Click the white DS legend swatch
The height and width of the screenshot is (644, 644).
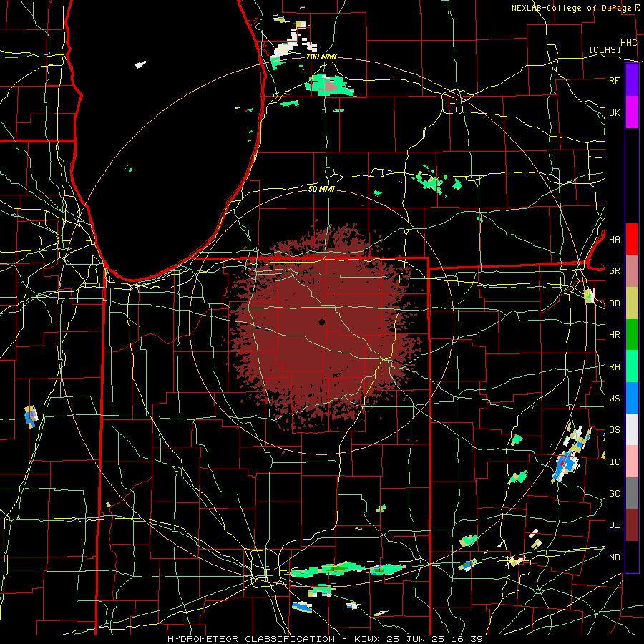(x=632, y=429)
